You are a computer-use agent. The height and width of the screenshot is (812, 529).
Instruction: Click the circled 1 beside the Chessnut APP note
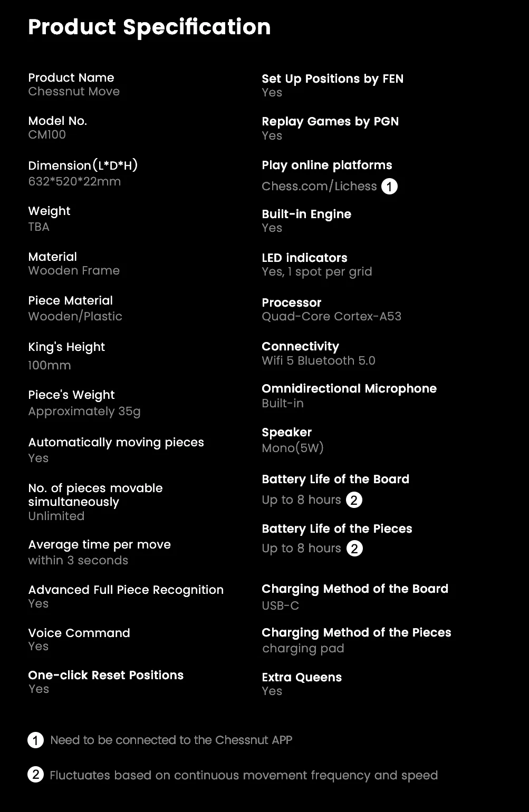[35, 740]
